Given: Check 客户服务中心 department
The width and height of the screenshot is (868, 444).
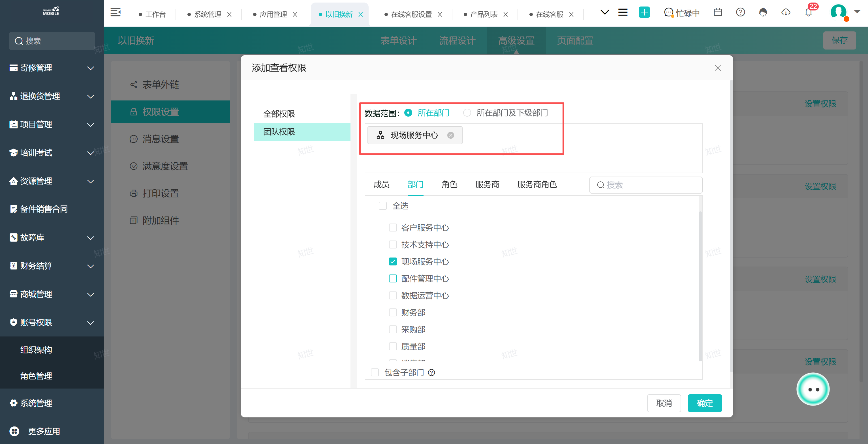Looking at the screenshot, I should pos(393,228).
